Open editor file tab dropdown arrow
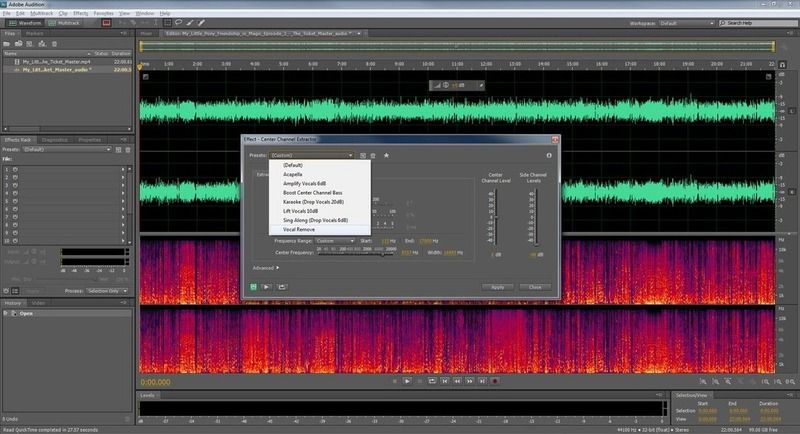The width and height of the screenshot is (800, 434). pyautogui.click(x=359, y=34)
